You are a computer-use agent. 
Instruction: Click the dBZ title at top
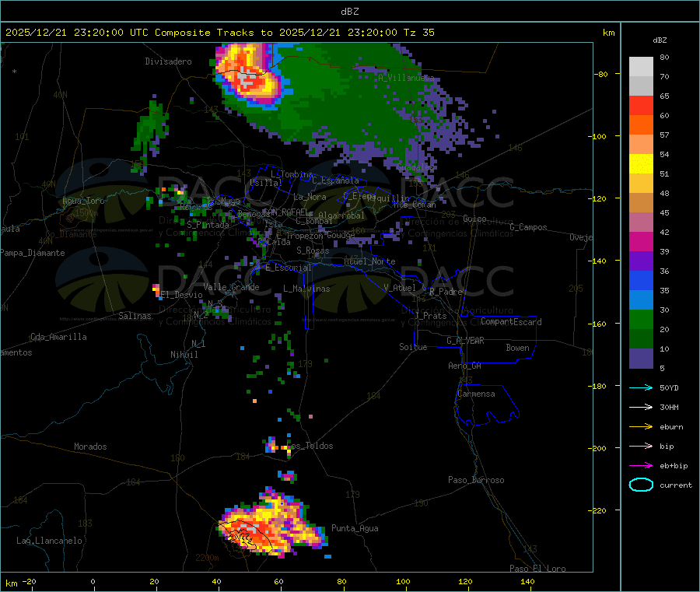(x=349, y=11)
